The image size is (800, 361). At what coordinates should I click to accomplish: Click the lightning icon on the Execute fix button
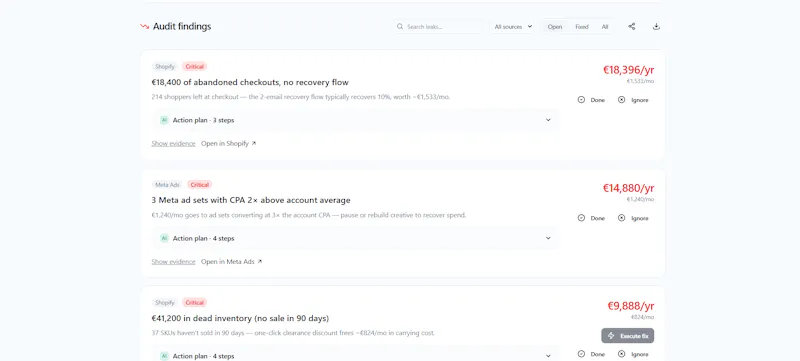point(611,336)
